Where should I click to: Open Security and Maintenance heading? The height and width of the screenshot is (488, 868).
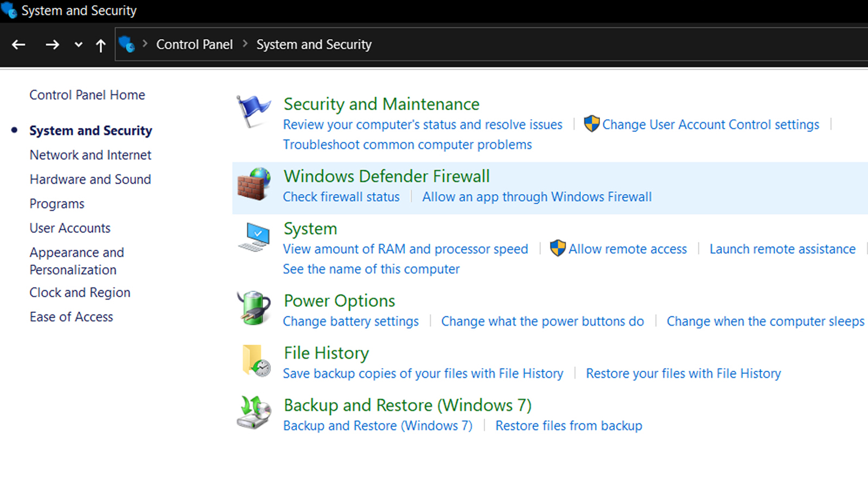coord(381,104)
